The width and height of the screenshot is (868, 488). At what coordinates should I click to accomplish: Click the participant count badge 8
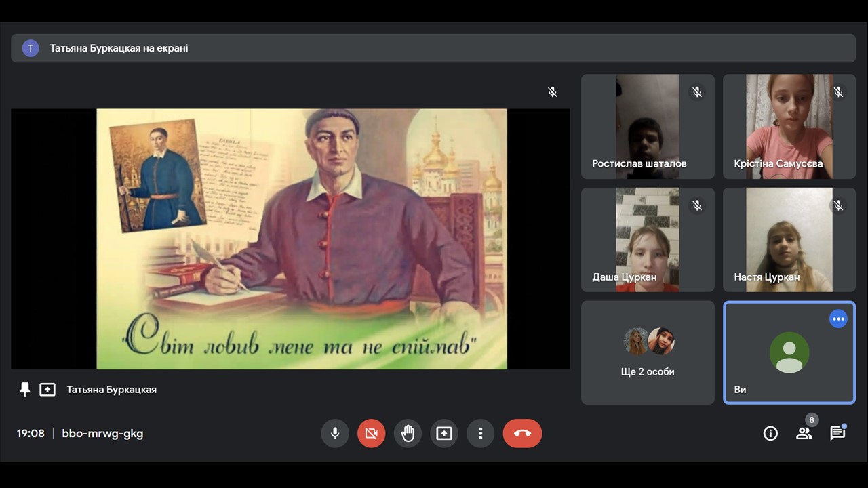812,420
